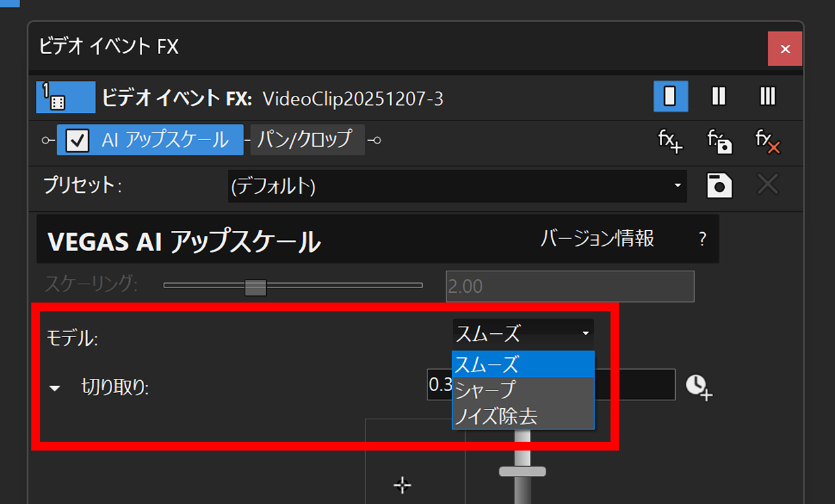
Task: Click the スケーリング slider handle
Action: point(255,286)
